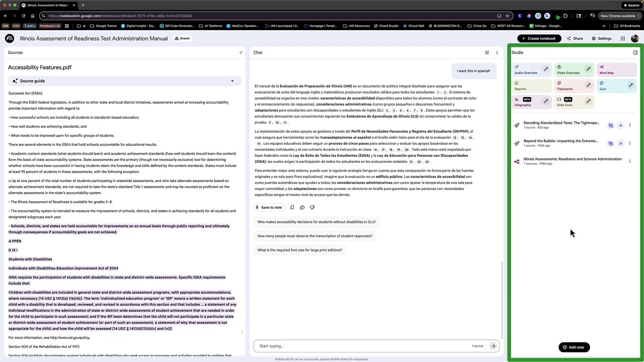Open the 'Google Trainer' bookmark folder

point(103,26)
